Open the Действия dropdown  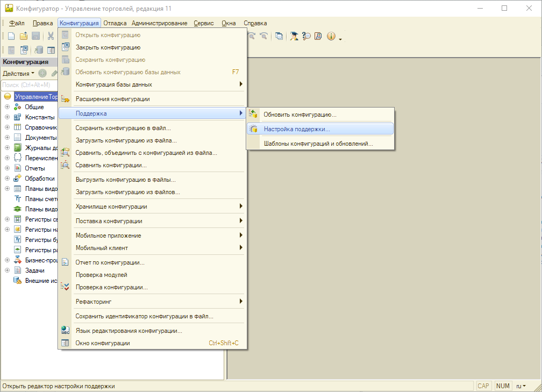coord(18,73)
